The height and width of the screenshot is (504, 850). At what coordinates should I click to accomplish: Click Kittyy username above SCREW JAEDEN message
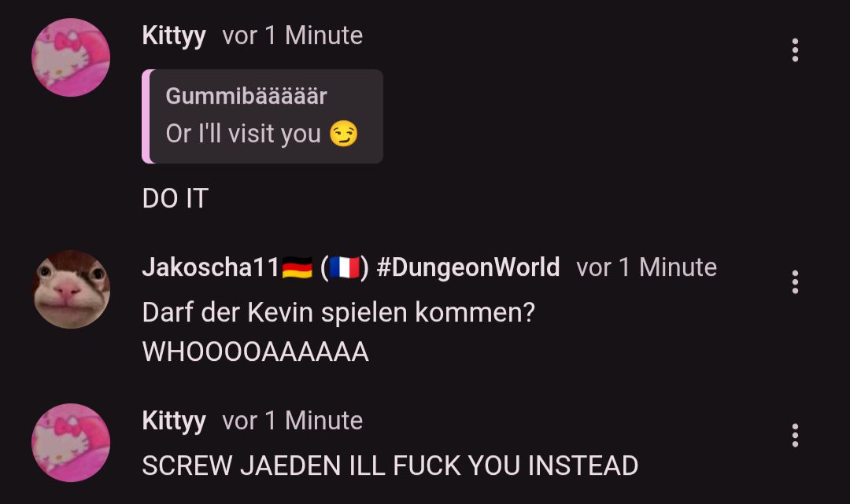coord(174,421)
